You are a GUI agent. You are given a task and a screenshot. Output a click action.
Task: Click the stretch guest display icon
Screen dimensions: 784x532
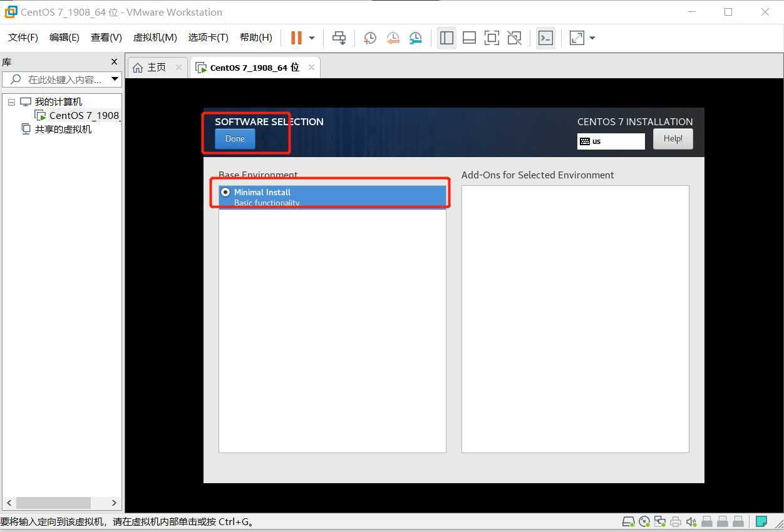click(x=577, y=38)
